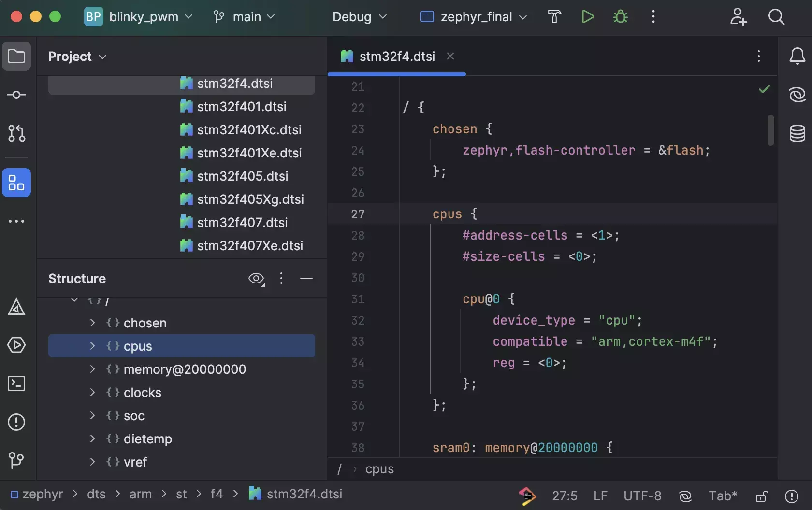Toggle read-only lock in status bar
This screenshot has height=510, width=812.
[x=762, y=496]
